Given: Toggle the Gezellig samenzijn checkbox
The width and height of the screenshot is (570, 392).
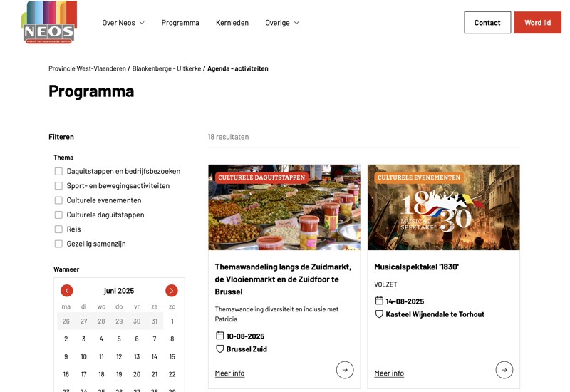Looking at the screenshot, I should pyautogui.click(x=58, y=244).
